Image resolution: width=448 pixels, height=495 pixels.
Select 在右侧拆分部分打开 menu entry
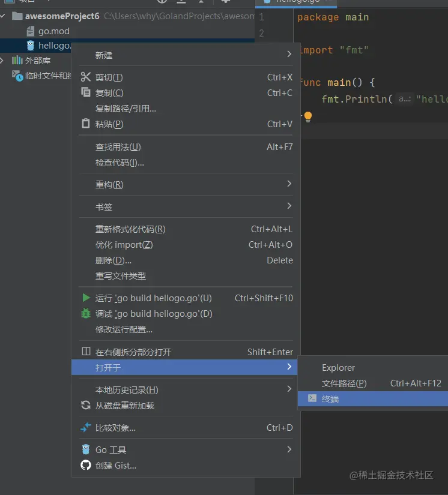186,352
